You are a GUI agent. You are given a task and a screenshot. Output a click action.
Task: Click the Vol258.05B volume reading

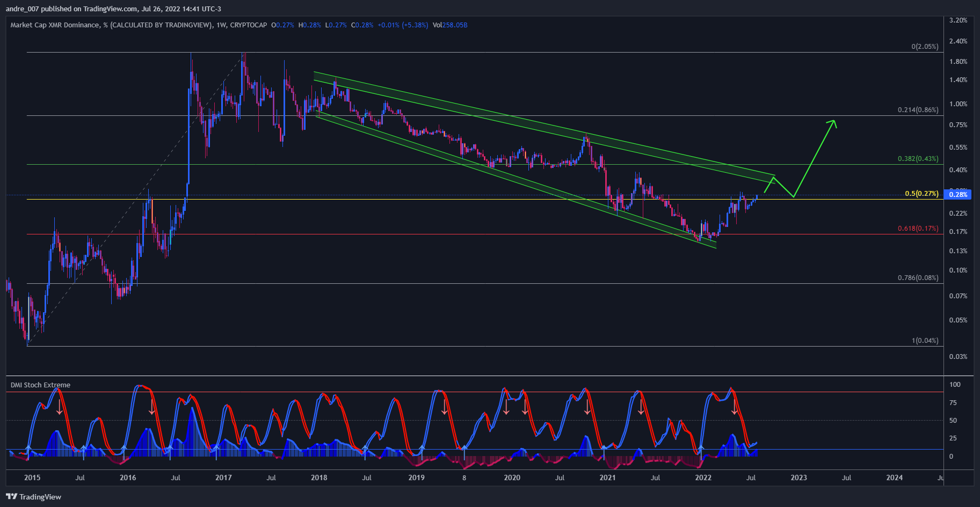point(450,25)
